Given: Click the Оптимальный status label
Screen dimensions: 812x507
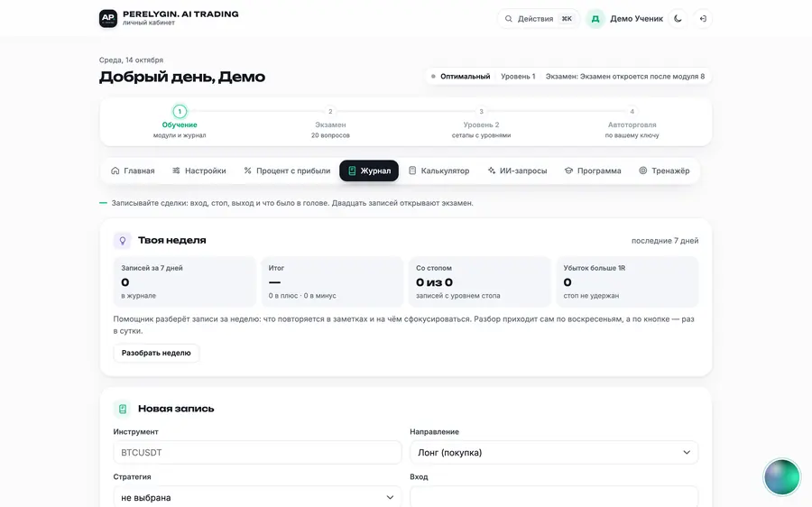Looking at the screenshot, I should click(x=465, y=76).
